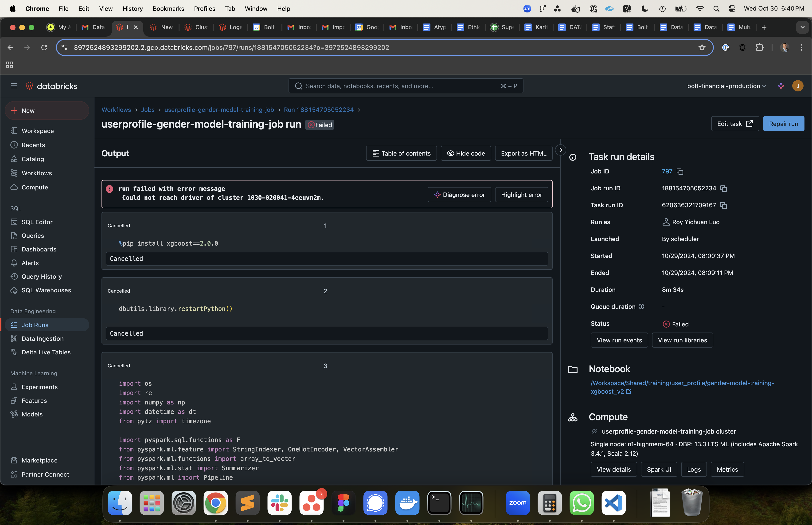The height and width of the screenshot is (525, 812).
Task: Open the Databricks assistant sparkle icon
Action: point(781,86)
